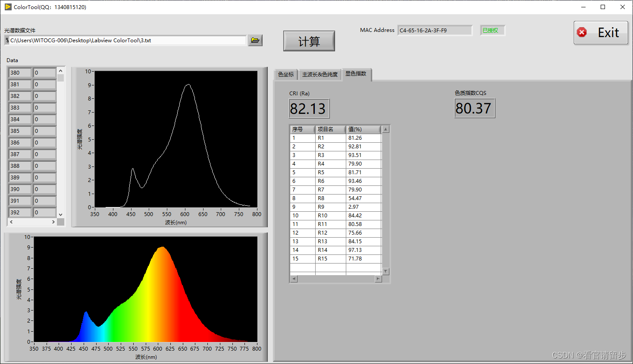The height and width of the screenshot is (364, 633).
Task: Click the value cell 75.66
Action: pyautogui.click(x=364, y=233)
